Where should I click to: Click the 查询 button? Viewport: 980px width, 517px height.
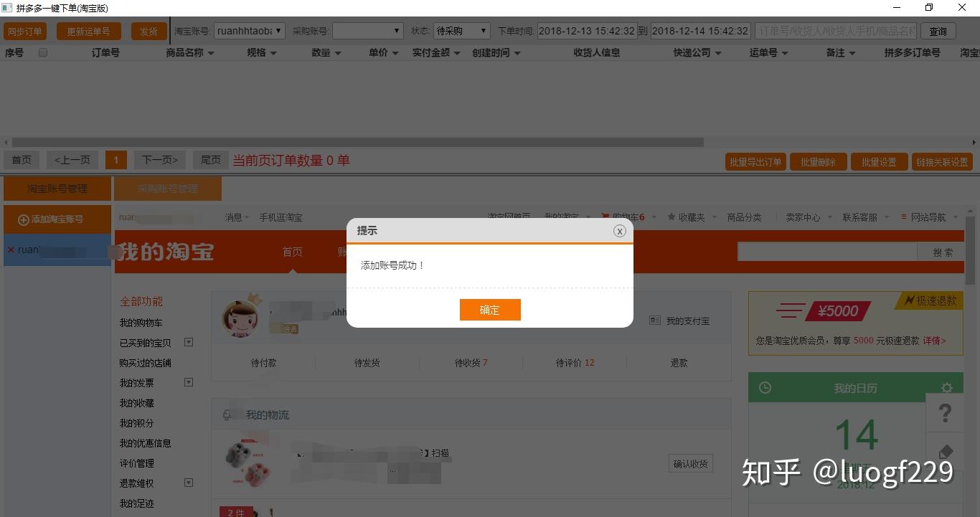coord(938,32)
